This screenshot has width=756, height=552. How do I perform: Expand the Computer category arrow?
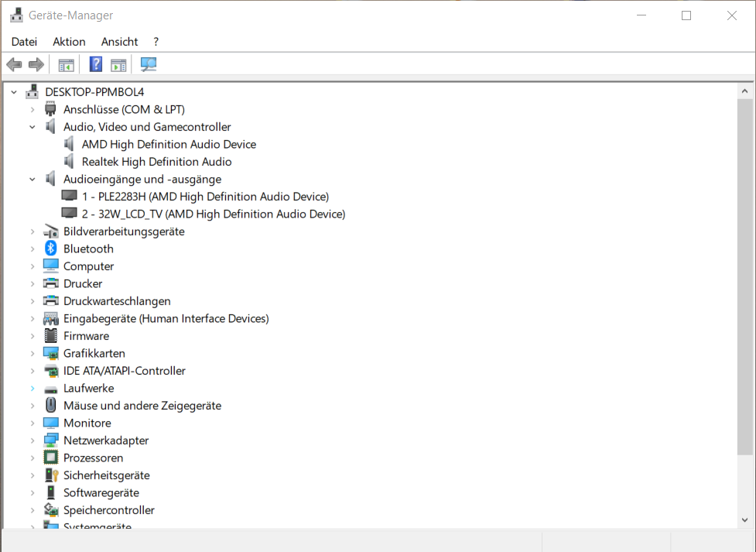point(32,266)
